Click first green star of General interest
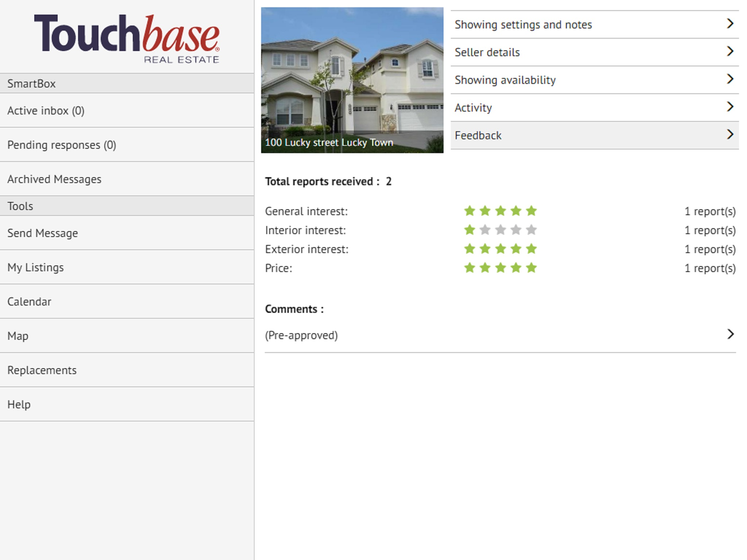Image resolution: width=747 pixels, height=560 pixels. (469, 211)
